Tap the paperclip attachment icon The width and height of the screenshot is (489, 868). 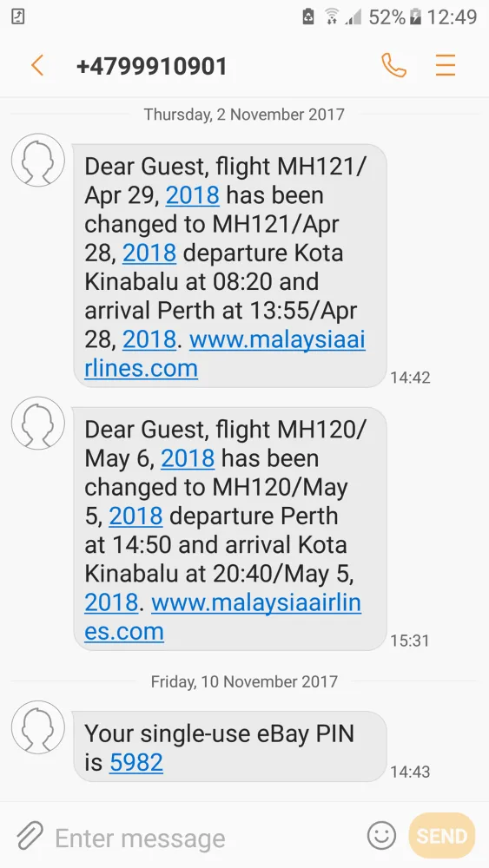tap(30, 836)
